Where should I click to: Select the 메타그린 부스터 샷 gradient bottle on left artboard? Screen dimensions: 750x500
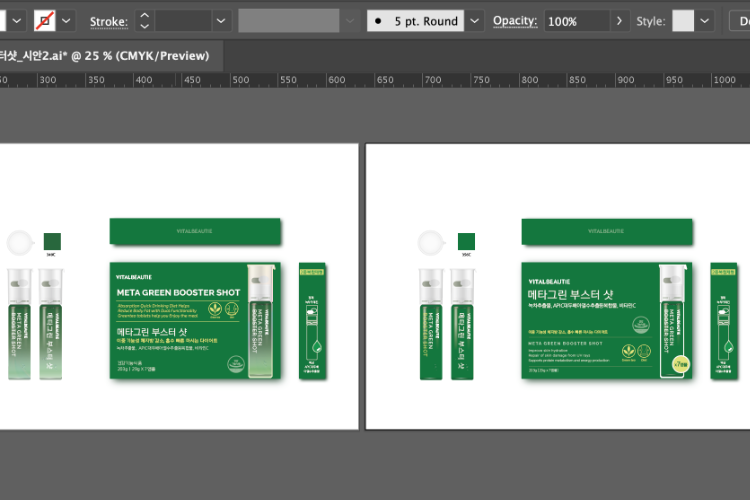[50, 324]
